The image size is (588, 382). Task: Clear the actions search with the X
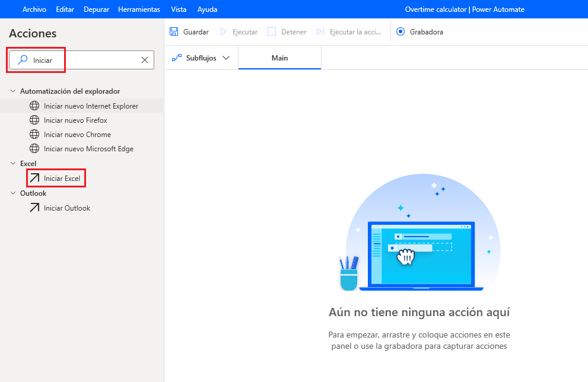pyautogui.click(x=145, y=60)
